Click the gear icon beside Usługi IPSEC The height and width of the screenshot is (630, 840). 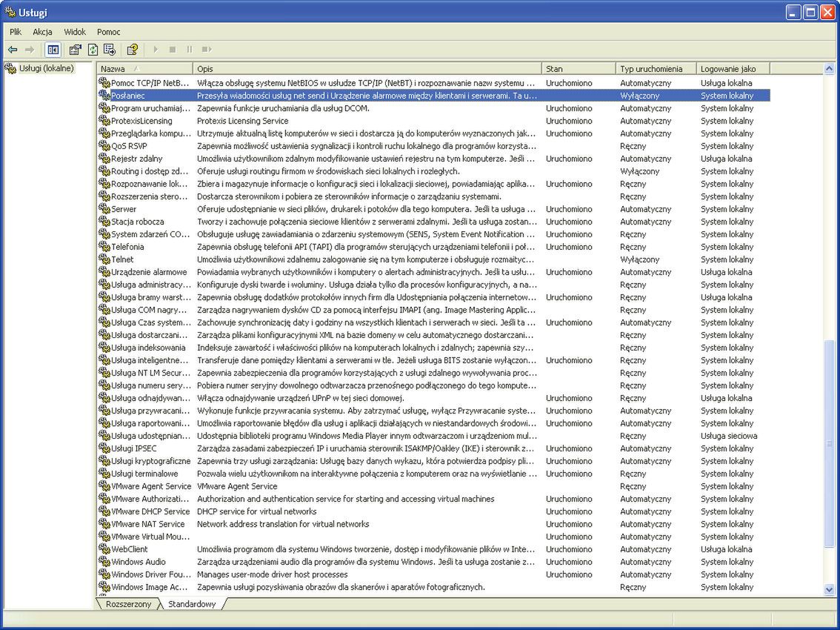[104, 448]
